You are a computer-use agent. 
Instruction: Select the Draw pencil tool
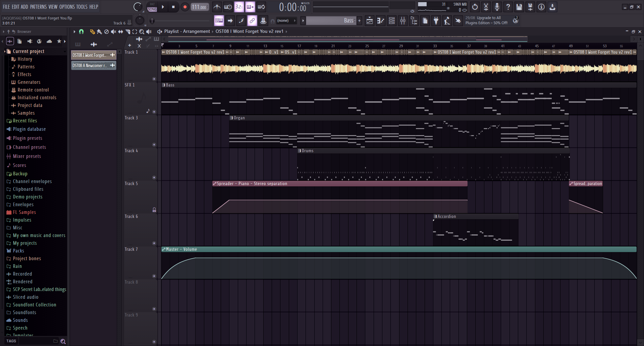tap(92, 32)
